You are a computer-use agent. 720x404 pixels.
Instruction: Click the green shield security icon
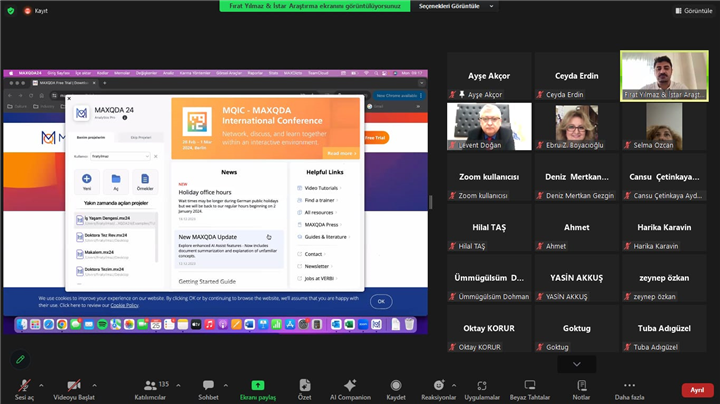click(11, 11)
